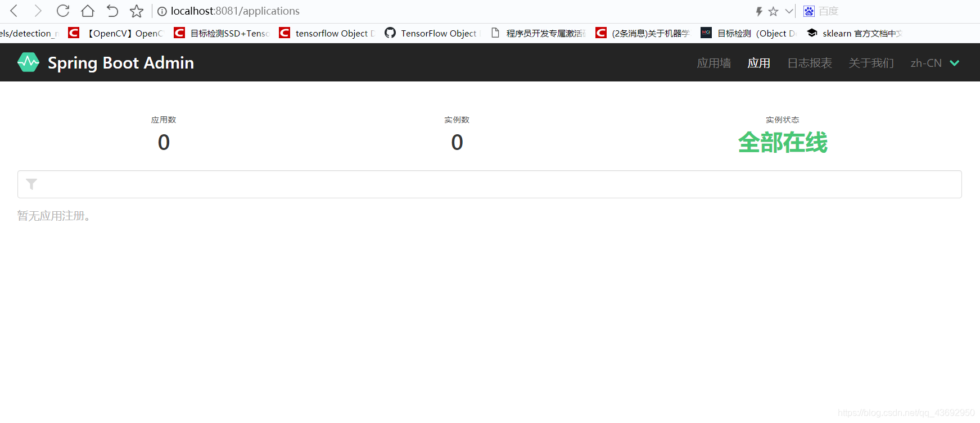
Task: Expand the address bar dropdown chevron
Action: click(x=789, y=11)
